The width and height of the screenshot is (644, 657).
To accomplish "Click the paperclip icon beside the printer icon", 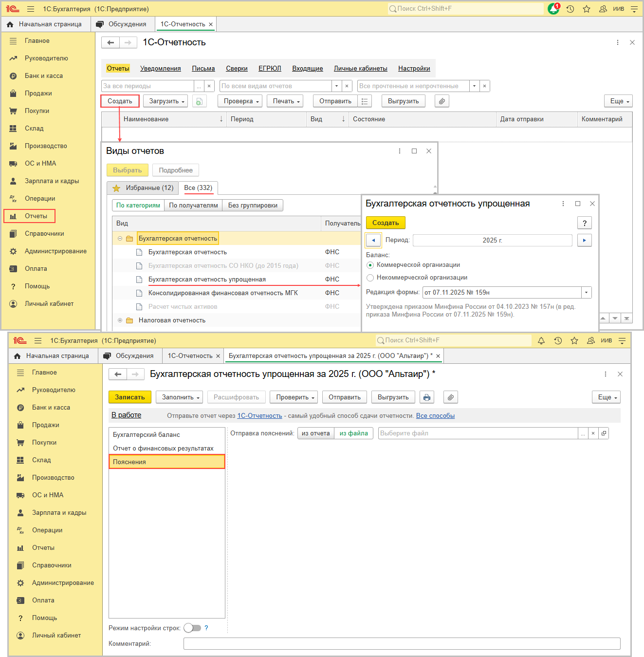I will [451, 397].
